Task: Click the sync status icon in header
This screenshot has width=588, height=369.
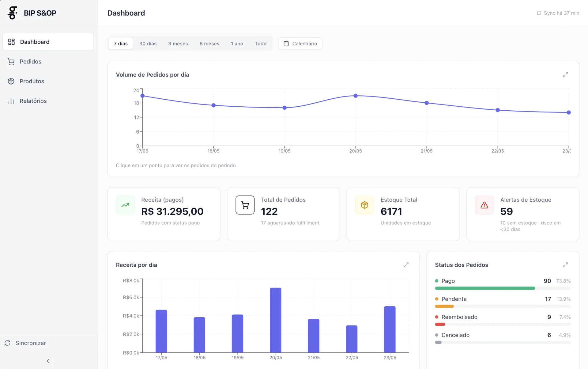Action: [x=539, y=13]
